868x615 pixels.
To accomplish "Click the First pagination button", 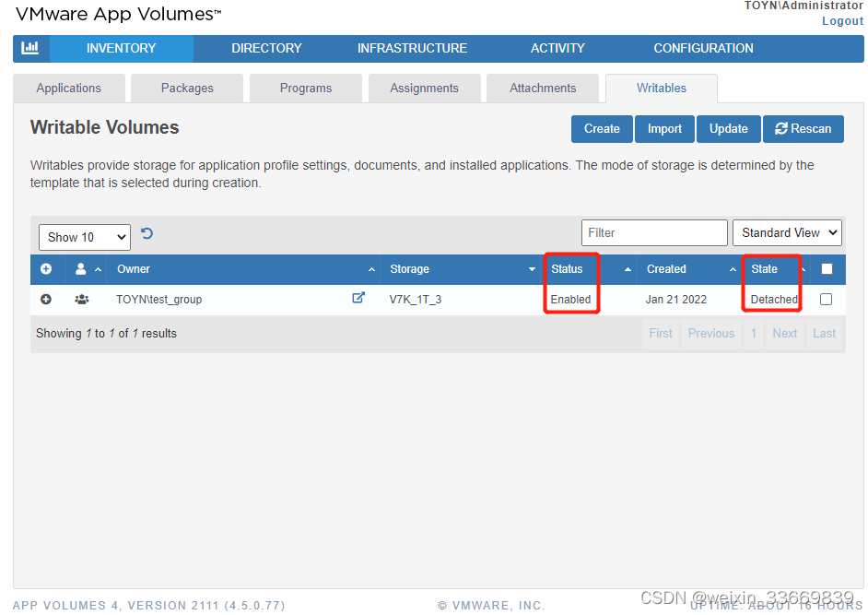I will pyautogui.click(x=661, y=333).
